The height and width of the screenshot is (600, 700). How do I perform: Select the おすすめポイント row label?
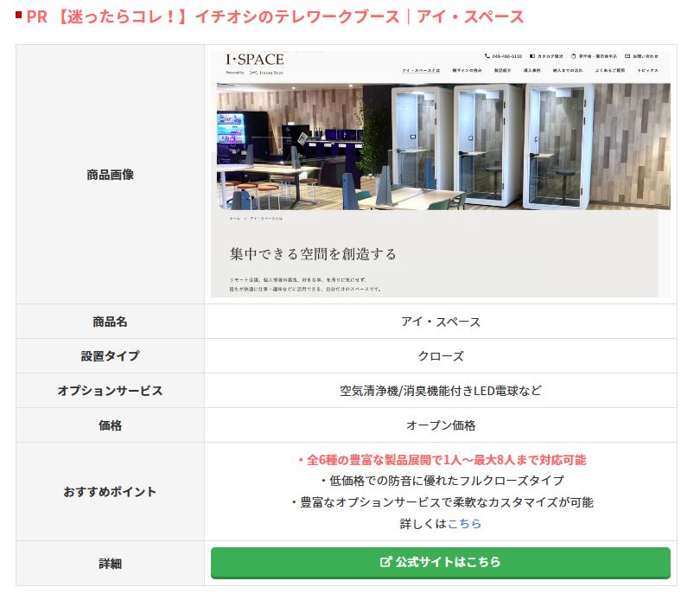pos(111,492)
